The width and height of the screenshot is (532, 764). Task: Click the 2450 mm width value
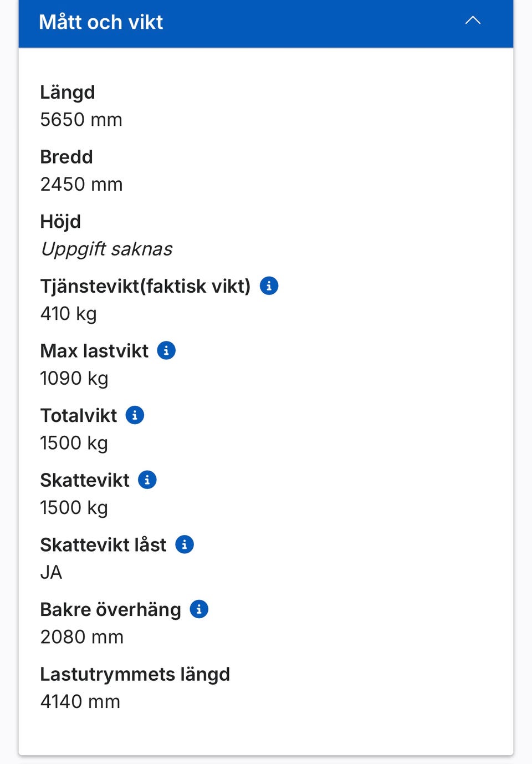pyautogui.click(x=81, y=185)
